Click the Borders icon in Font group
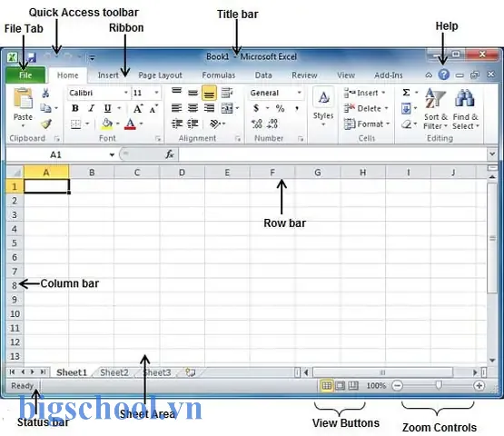 76,124
